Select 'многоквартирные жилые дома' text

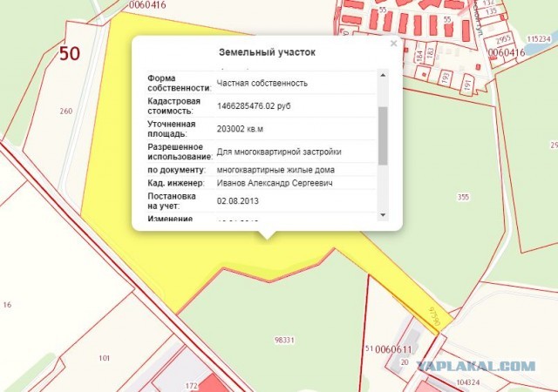pyautogui.click(x=276, y=170)
